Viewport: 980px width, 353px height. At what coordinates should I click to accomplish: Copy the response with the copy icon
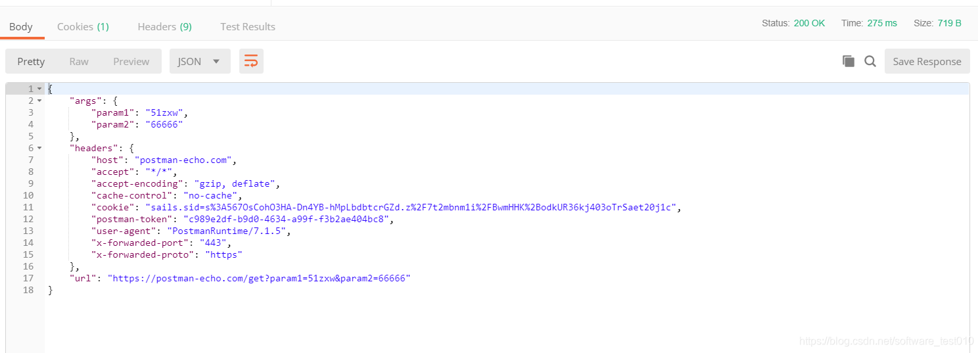[849, 61]
